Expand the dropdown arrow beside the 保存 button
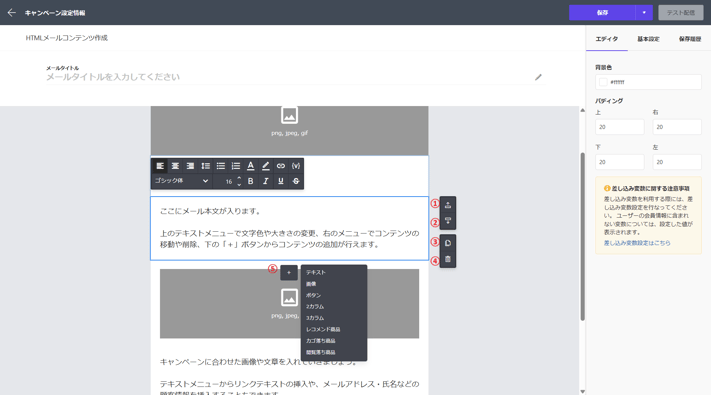This screenshot has width=711, height=395. pyautogui.click(x=644, y=13)
